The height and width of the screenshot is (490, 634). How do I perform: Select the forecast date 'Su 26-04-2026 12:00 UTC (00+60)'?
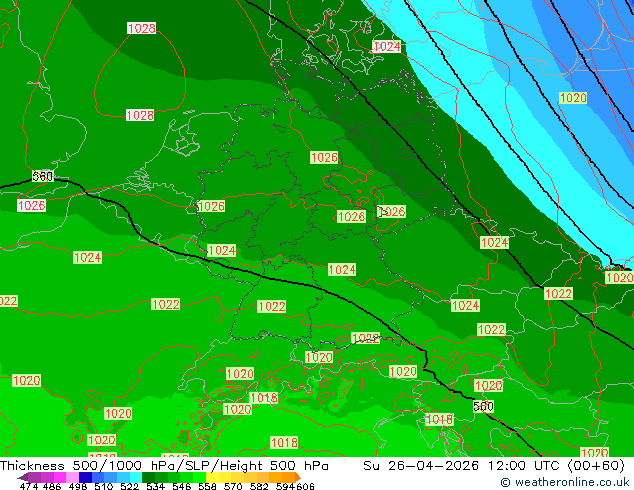[494, 466]
